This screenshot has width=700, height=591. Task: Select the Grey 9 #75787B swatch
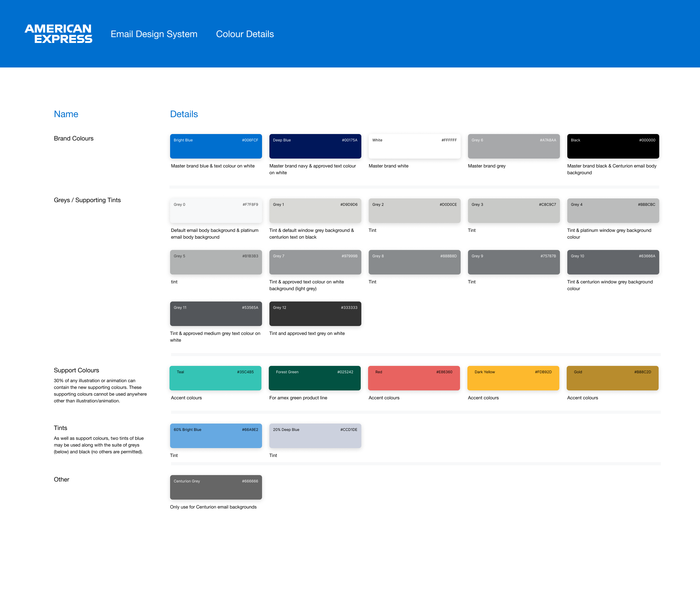click(514, 262)
